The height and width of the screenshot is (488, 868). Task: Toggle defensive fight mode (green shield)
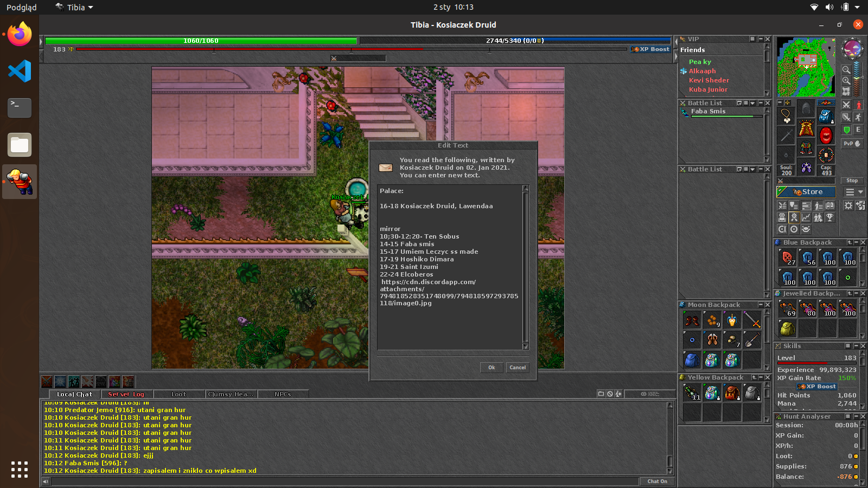point(846,130)
